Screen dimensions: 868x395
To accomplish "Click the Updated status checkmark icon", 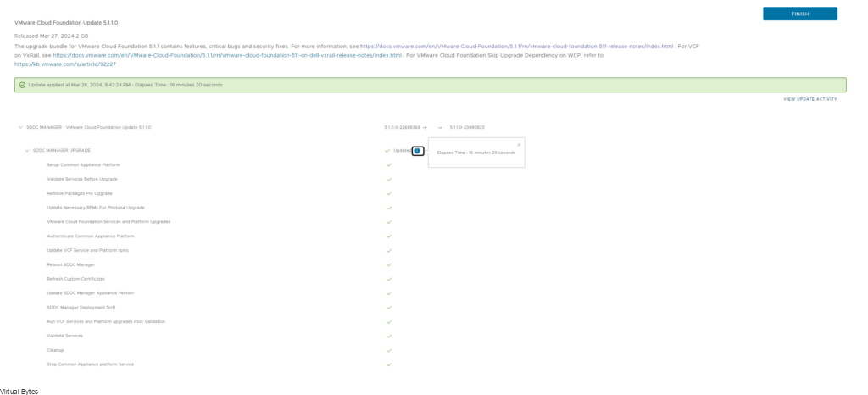I will coord(387,150).
